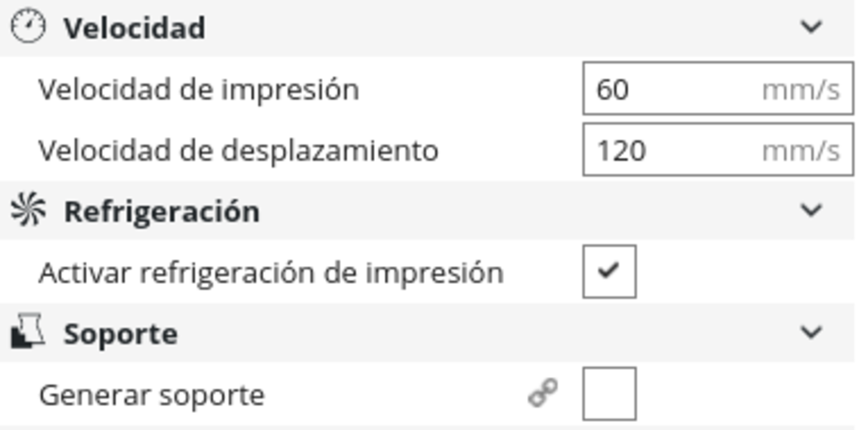Collapse the Velocidad section using its chevron

click(x=811, y=27)
